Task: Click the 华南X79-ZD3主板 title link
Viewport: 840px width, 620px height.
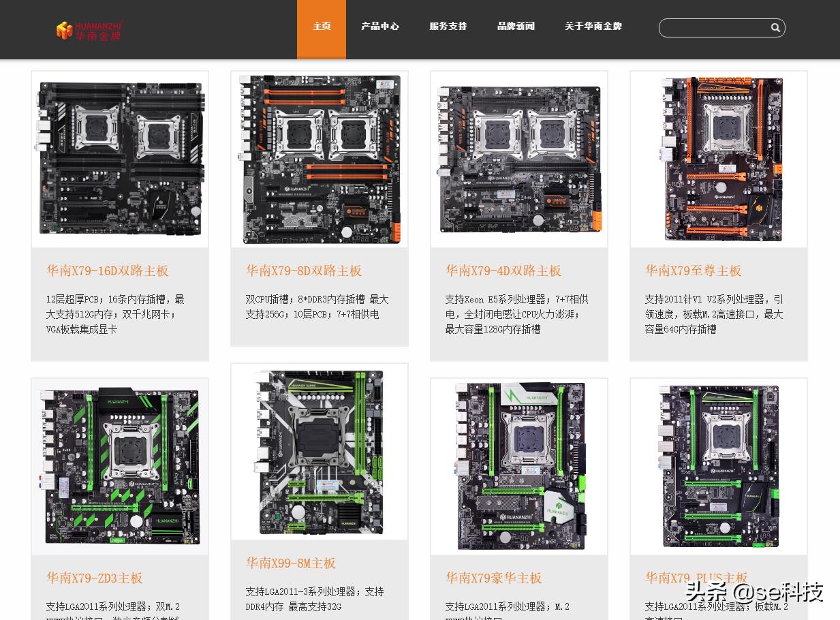Action: (95, 578)
